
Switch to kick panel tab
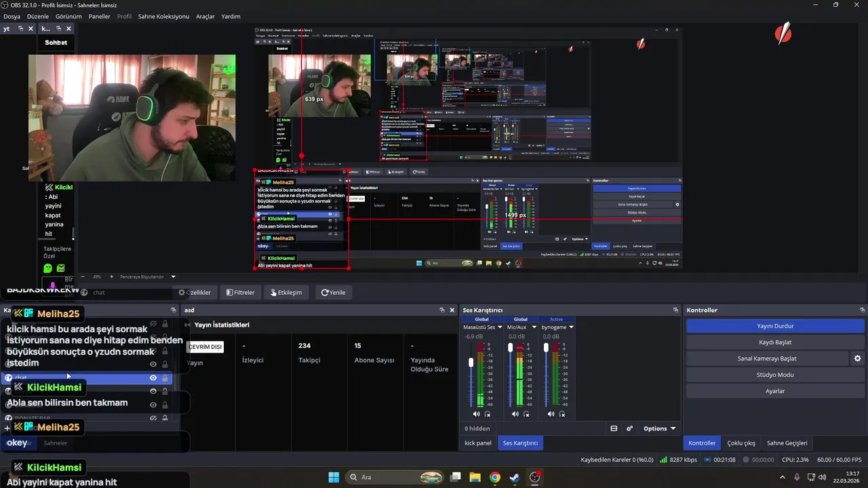click(x=478, y=443)
